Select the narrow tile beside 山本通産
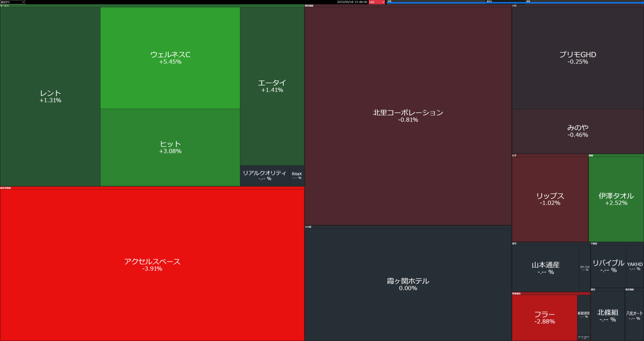Image resolution: width=644 pixels, height=341 pixels. click(585, 268)
